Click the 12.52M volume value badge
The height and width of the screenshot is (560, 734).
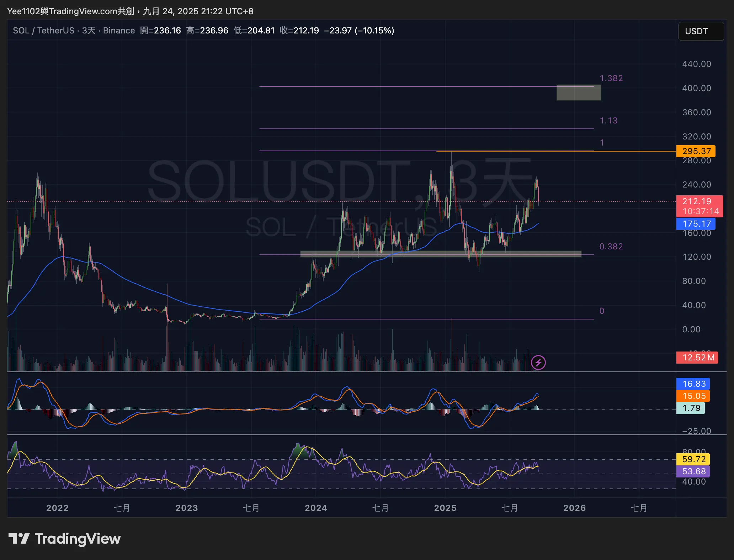697,358
